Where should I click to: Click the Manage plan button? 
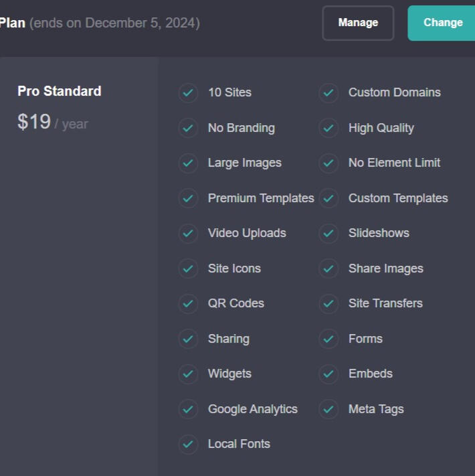click(x=358, y=23)
